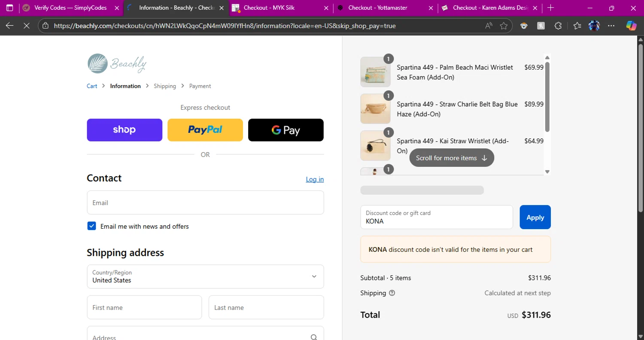Open Settings and more ellipsis menu
The image size is (644, 340).
(611, 26)
